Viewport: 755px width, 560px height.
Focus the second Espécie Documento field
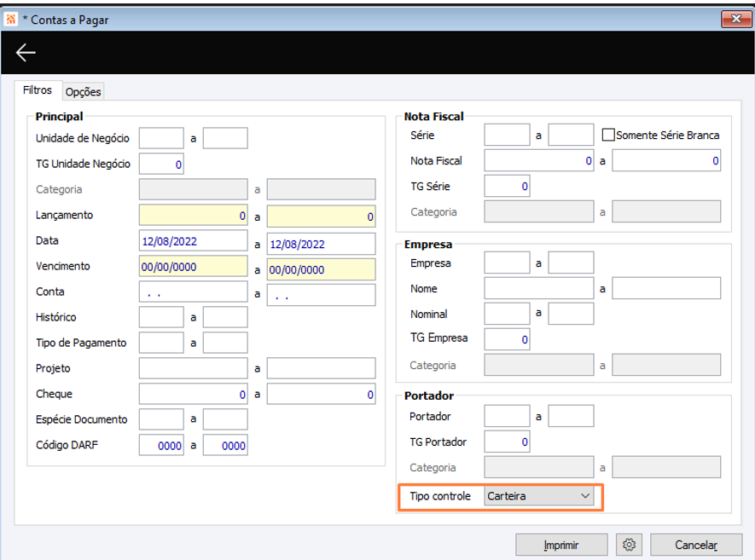(225, 419)
